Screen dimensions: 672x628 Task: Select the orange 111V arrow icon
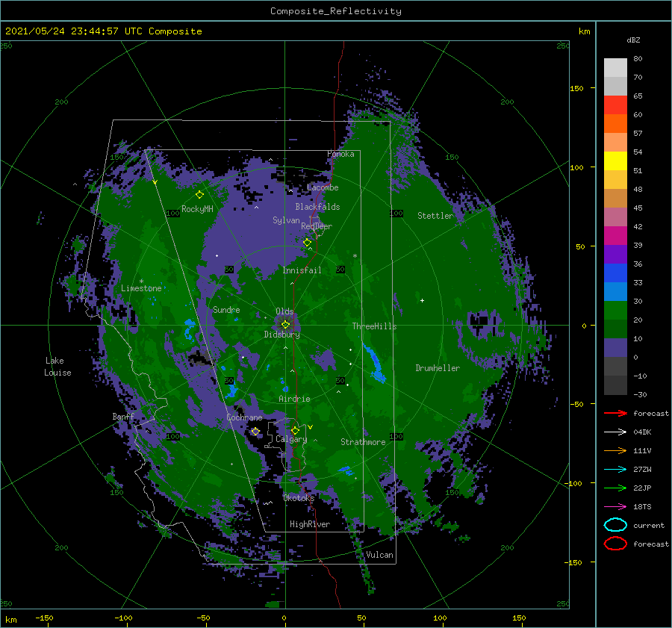click(615, 450)
